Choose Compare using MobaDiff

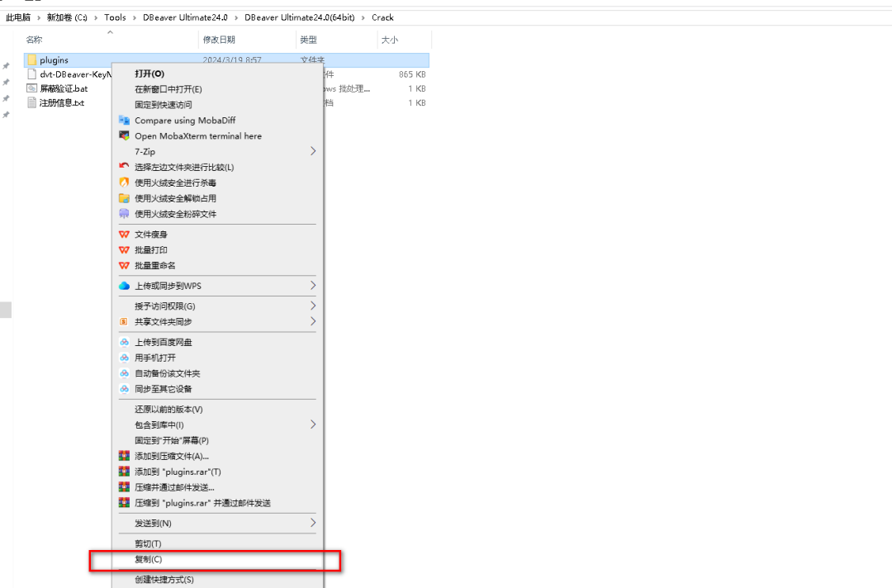(x=216, y=121)
